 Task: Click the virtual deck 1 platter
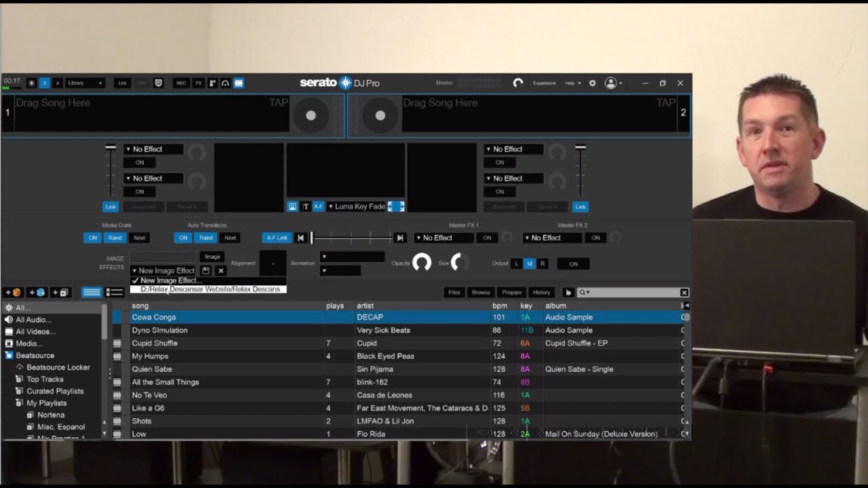click(311, 116)
